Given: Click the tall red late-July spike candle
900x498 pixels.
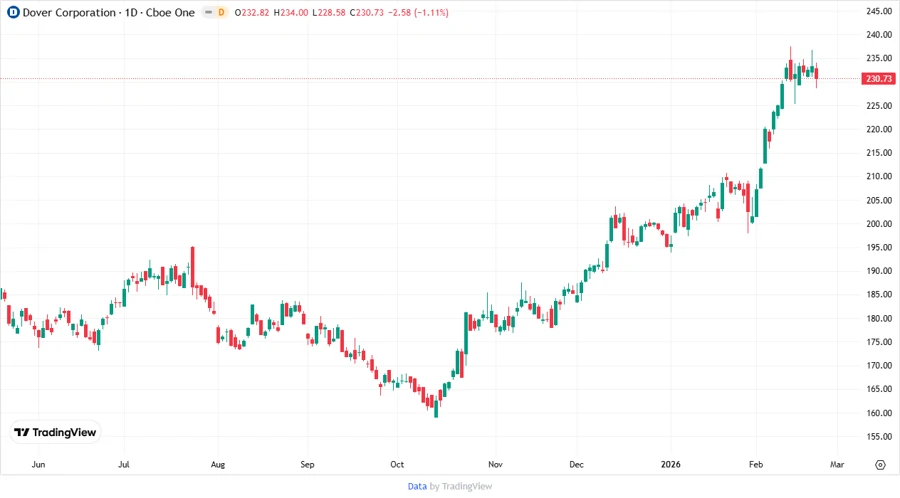Looking at the screenshot, I should pyautogui.click(x=193, y=267).
